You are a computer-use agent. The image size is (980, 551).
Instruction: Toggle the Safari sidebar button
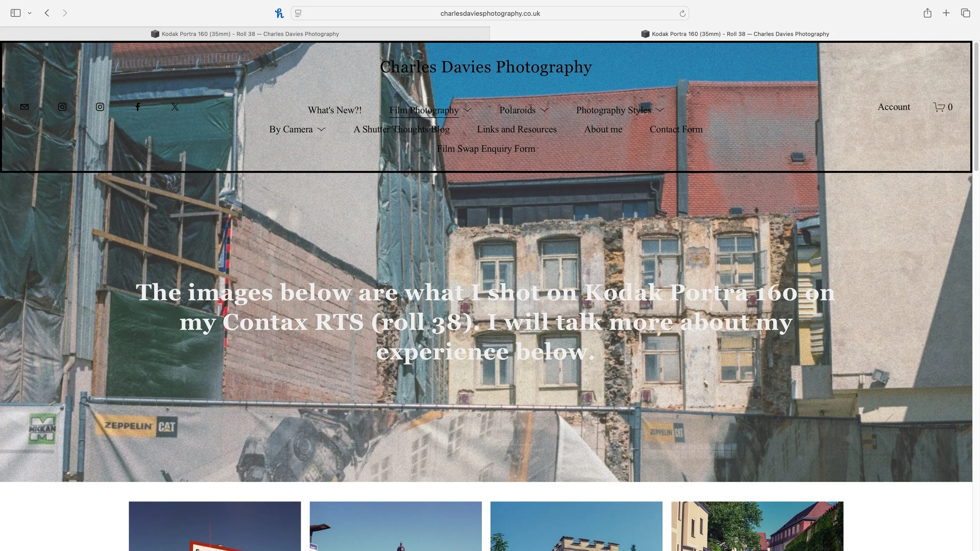pyautogui.click(x=16, y=13)
